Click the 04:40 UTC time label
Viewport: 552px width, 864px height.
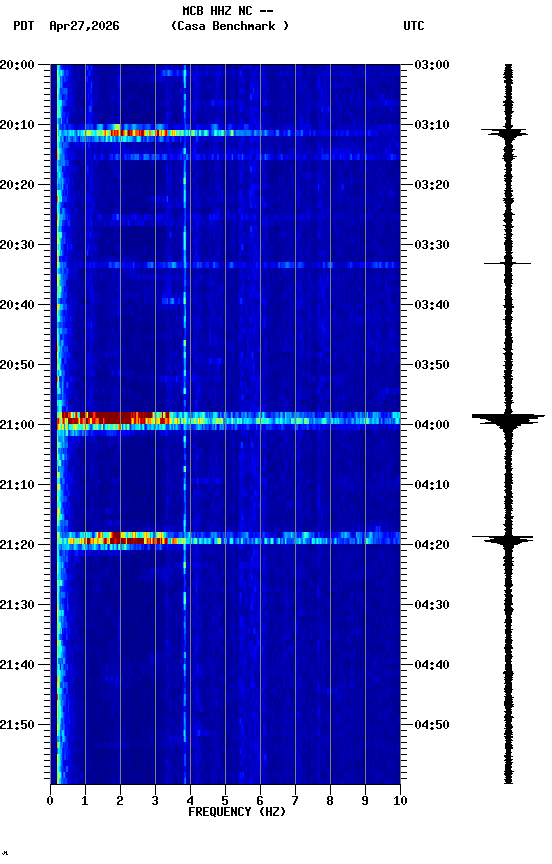(432, 665)
